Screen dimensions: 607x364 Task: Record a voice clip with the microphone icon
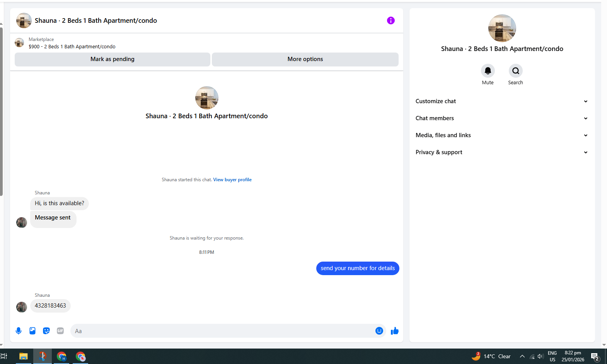pos(19,331)
